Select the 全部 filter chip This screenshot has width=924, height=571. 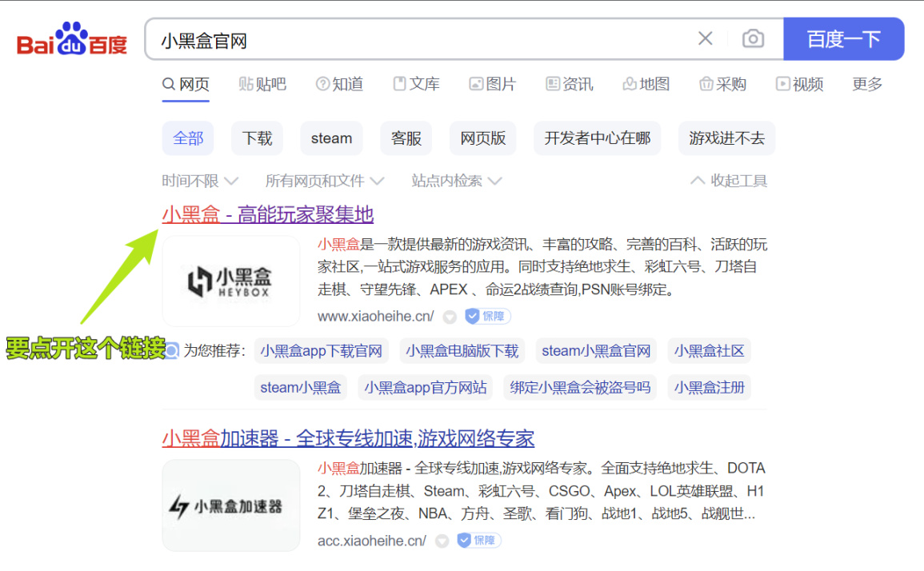[188, 138]
